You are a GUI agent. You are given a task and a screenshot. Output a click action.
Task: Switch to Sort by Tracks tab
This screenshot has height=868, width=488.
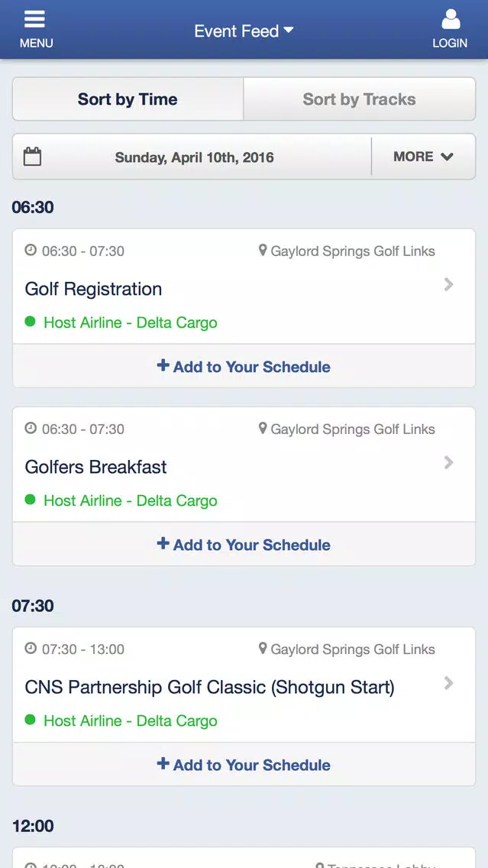coord(360,99)
